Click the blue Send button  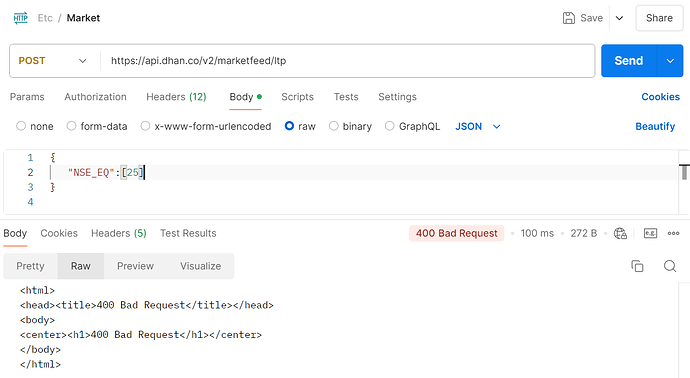click(629, 61)
